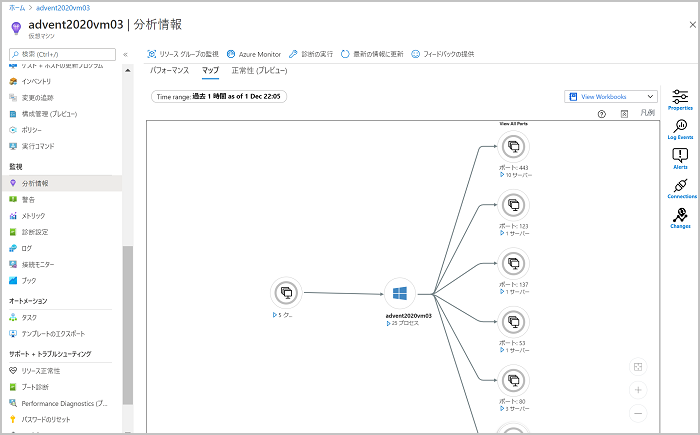Select the port 137 server group node
The width and height of the screenshot is (700, 435).
513,264
